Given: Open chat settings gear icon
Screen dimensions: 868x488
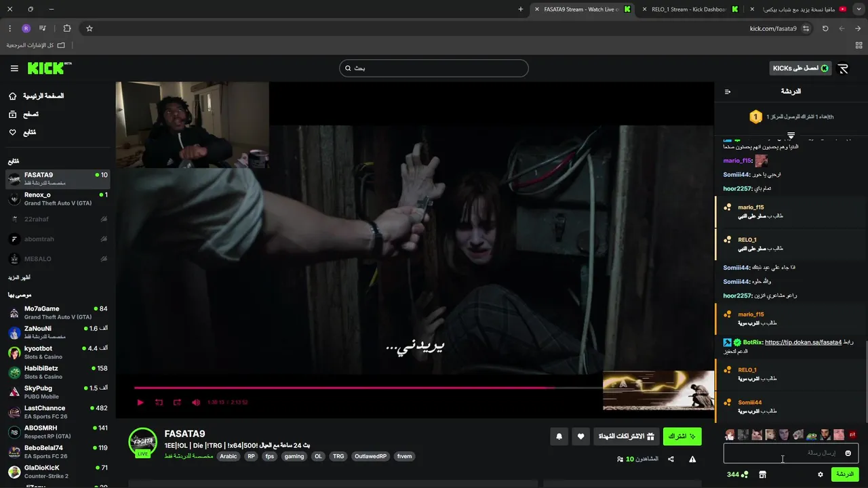Looking at the screenshot, I should (x=821, y=474).
